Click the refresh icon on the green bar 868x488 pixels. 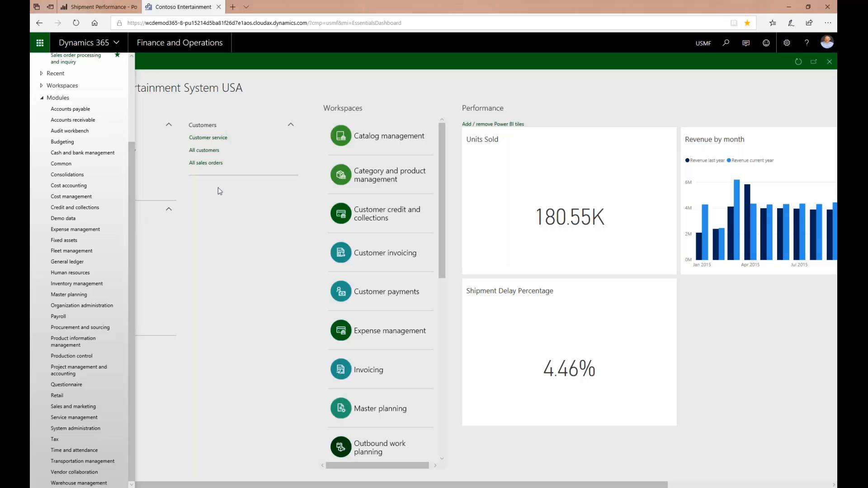[x=798, y=62]
